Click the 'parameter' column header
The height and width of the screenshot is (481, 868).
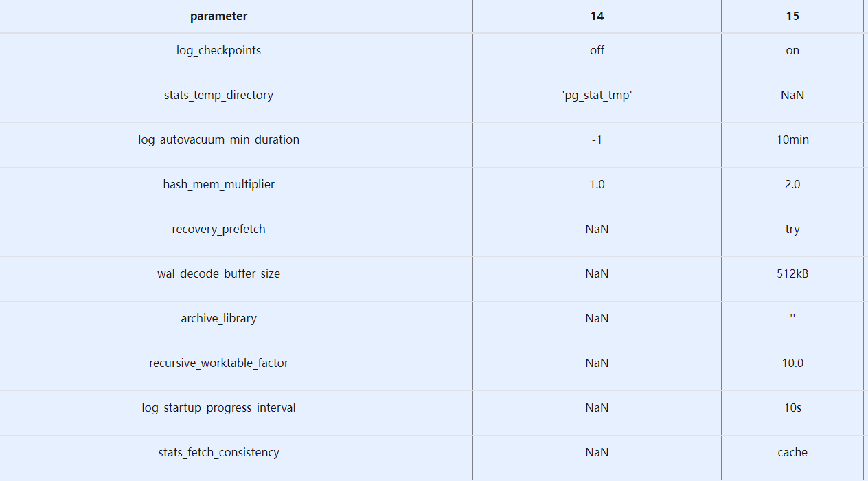(218, 16)
